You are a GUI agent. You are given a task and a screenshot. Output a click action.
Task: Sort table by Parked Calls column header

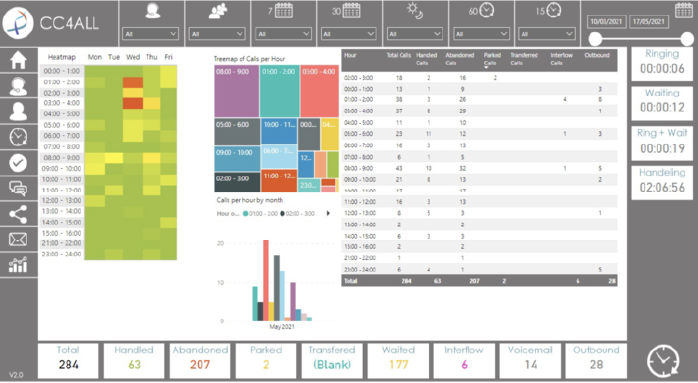point(492,59)
